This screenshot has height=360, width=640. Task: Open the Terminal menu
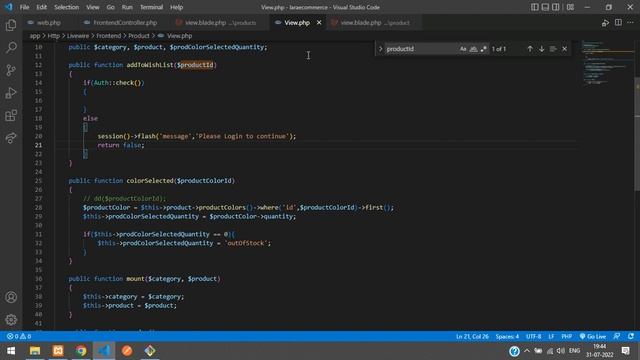[x=151, y=7]
